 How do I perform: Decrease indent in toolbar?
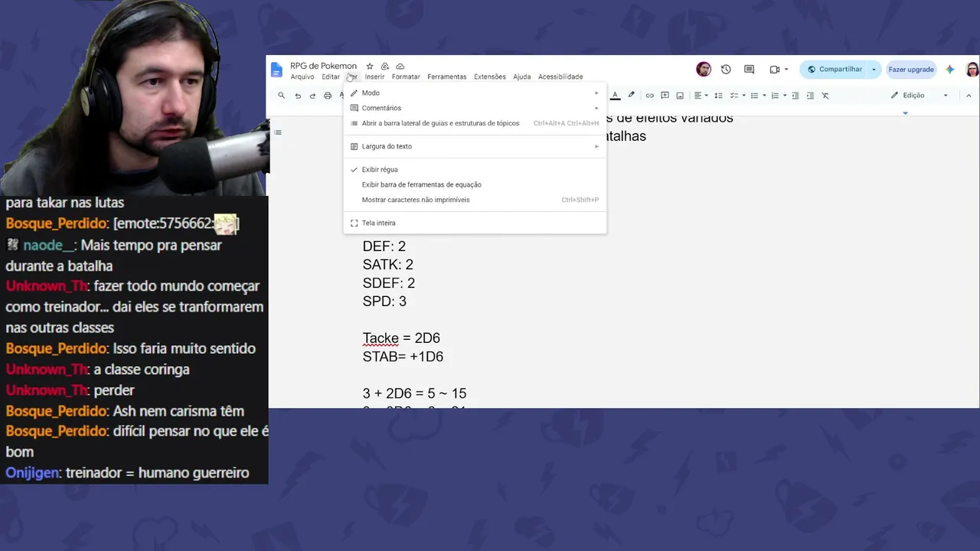pos(795,96)
